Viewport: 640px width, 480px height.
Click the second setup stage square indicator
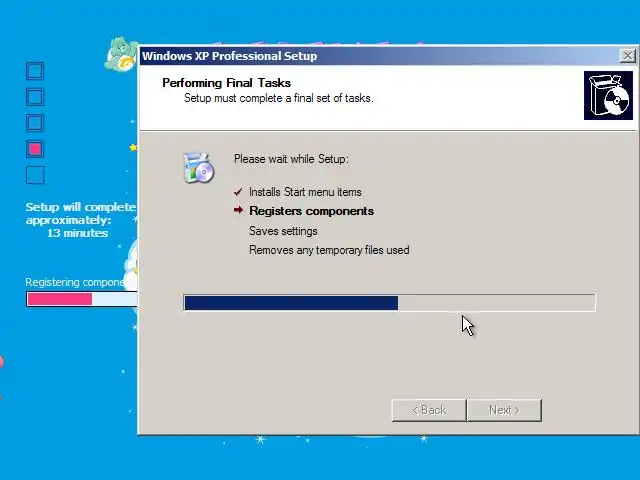coord(35,97)
